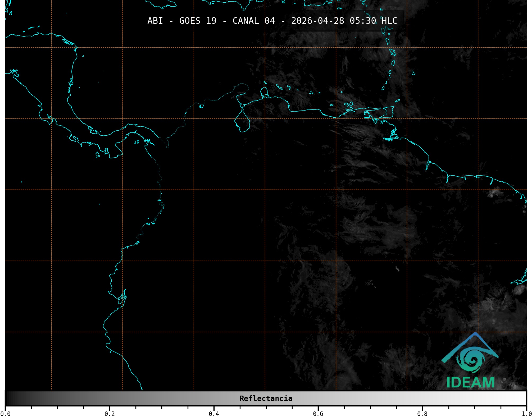Click 'CANAL 04' in the title text
The width and height of the screenshot is (532, 417).
(253, 21)
